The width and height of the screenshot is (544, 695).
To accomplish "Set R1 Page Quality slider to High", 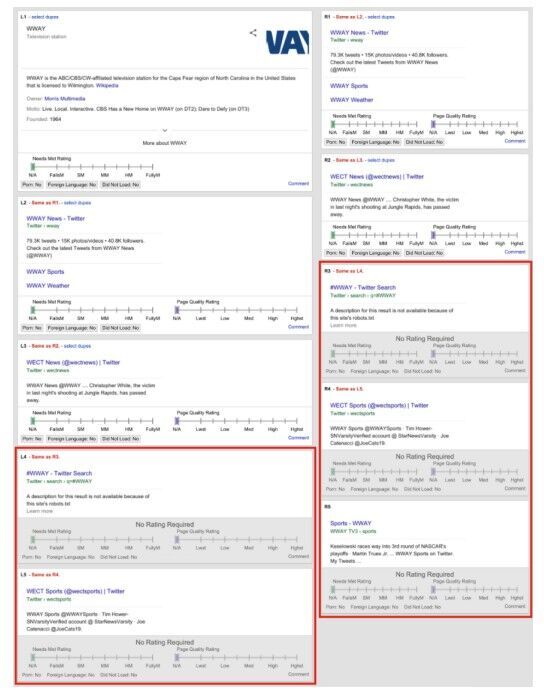I will point(500,124).
